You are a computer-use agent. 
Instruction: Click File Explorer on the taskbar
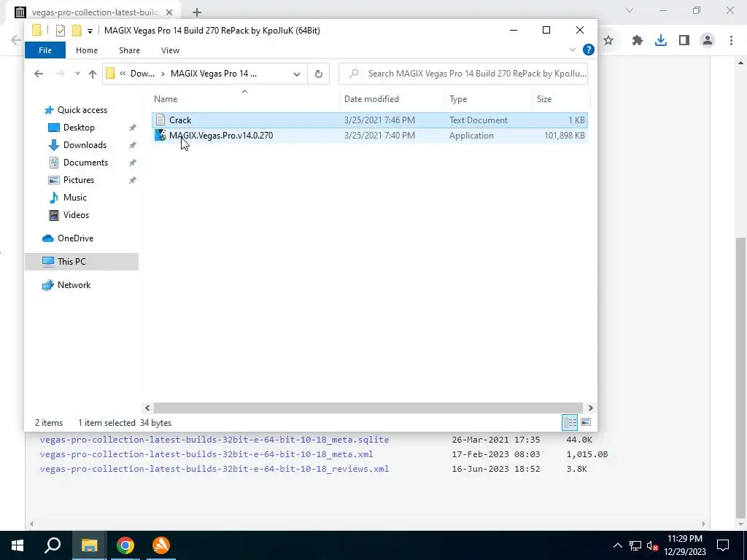(x=89, y=545)
